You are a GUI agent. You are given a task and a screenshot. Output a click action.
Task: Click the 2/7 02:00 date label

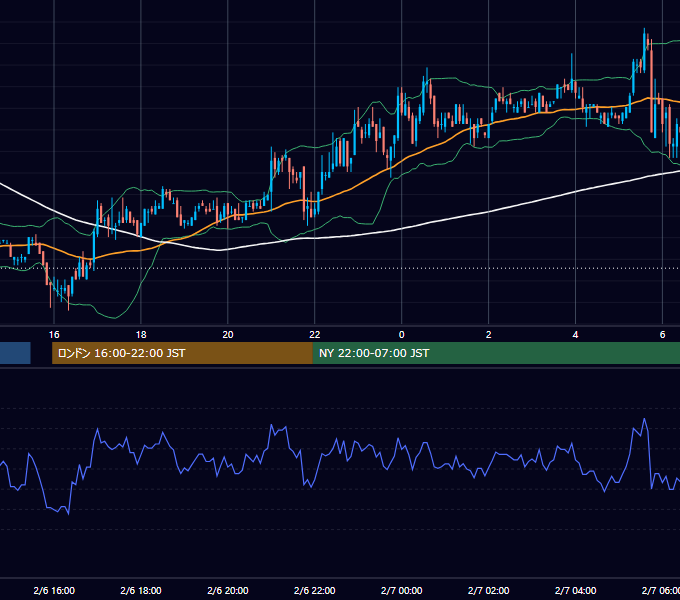pyautogui.click(x=489, y=590)
